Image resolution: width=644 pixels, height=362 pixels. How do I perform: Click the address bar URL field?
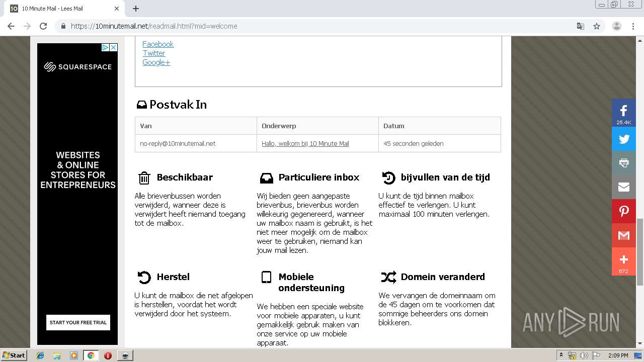point(322,26)
